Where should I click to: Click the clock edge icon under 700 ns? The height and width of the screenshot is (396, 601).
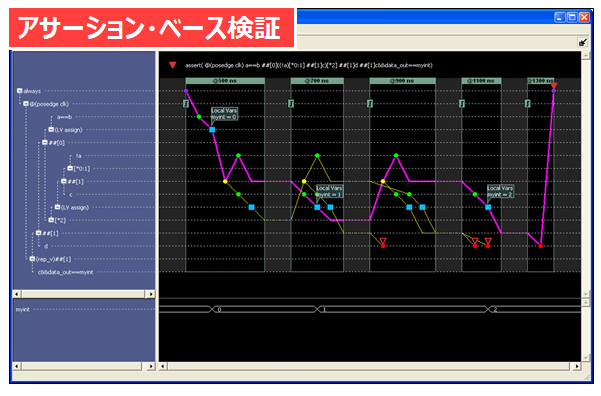(x=291, y=104)
